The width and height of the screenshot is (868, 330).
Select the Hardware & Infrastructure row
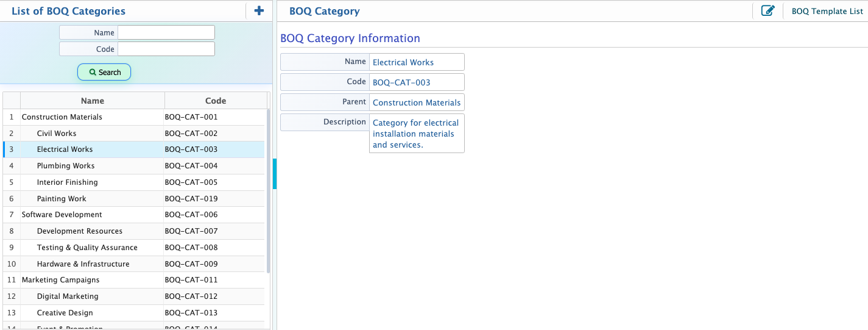coord(134,264)
